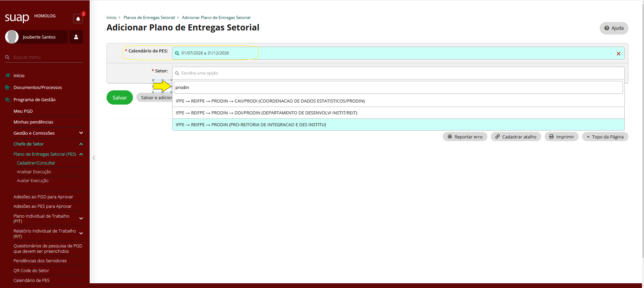Collapse Chefe de Setor section
The width and height of the screenshot is (644, 288).
(x=48, y=144)
